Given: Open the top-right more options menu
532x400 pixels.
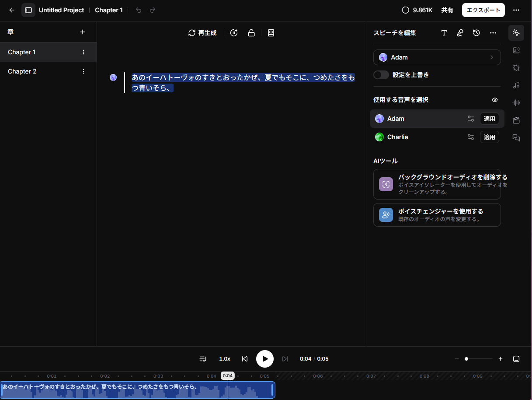Looking at the screenshot, I should [516, 10].
